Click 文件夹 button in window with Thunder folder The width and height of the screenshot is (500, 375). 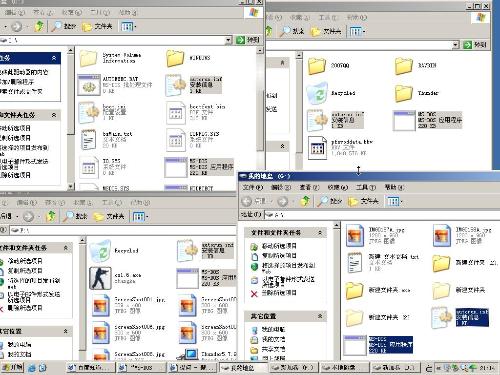326,31
